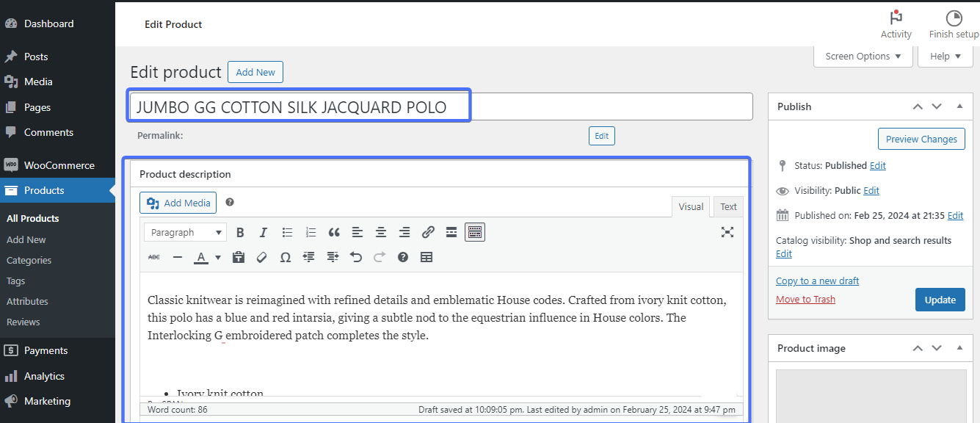
Task: Apply italic formatting
Action: point(264,233)
